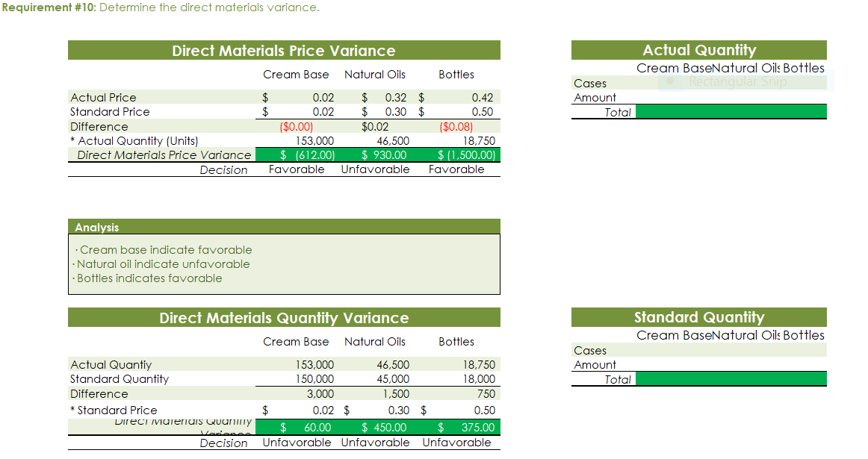Click the Standard Quantity table header banner
Screen dimensions: 868x459
tap(698, 317)
